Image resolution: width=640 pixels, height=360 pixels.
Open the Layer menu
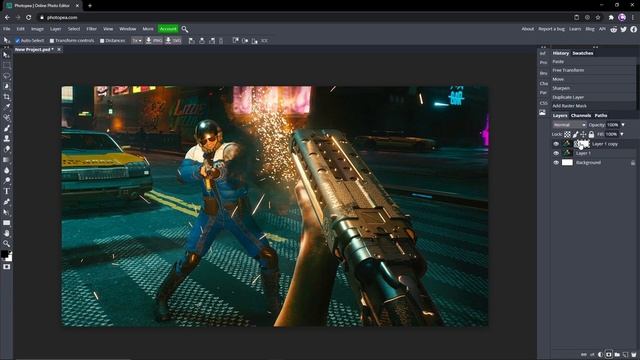[56, 29]
